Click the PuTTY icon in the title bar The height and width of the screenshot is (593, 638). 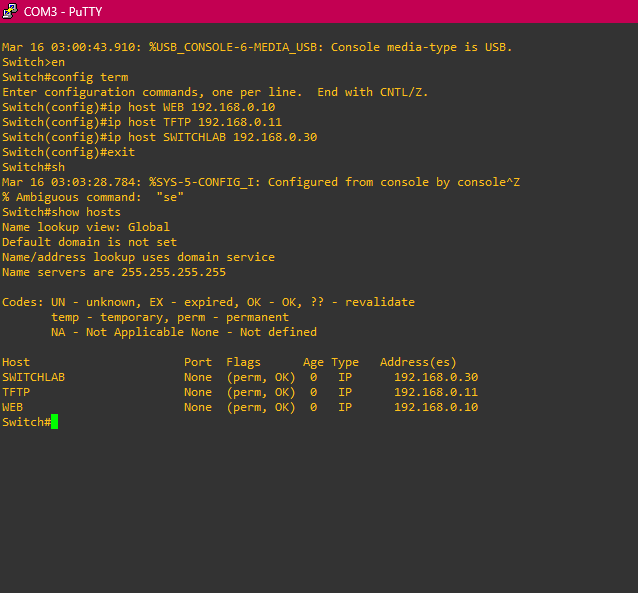click(10, 11)
